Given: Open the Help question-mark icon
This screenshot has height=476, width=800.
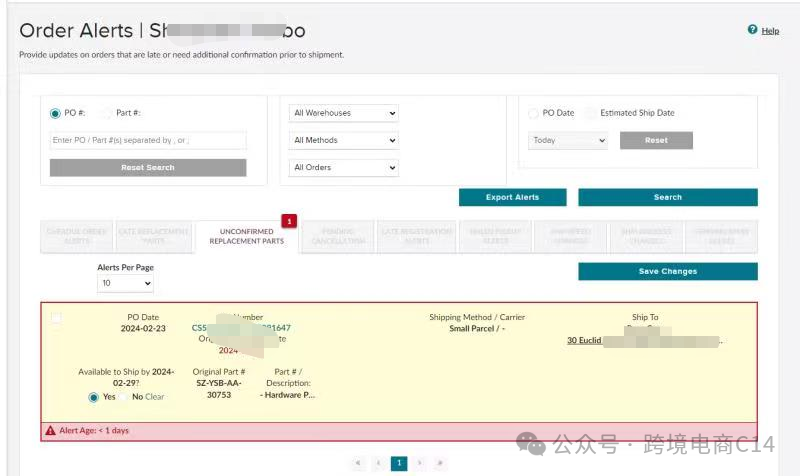Looking at the screenshot, I should [752, 30].
